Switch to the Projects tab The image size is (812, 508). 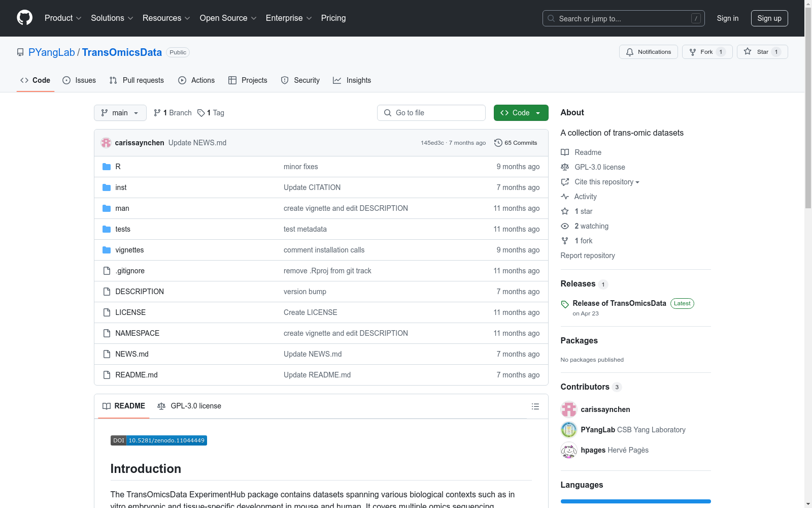(x=248, y=80)
